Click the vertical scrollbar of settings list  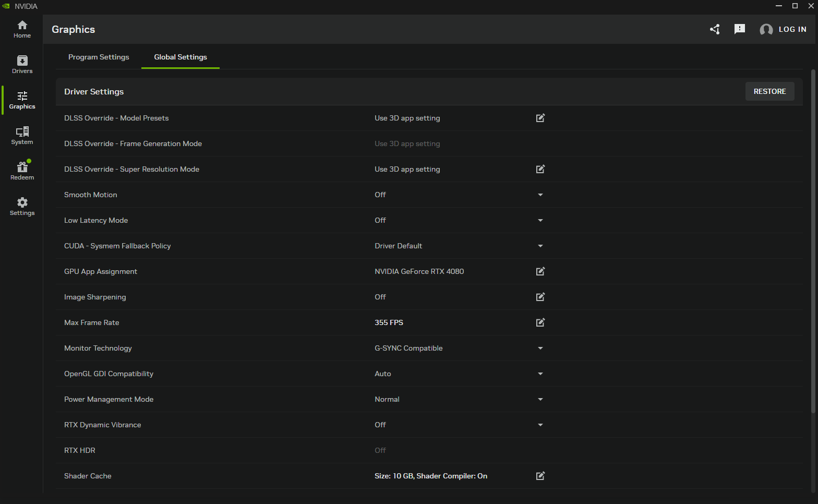[813, 241]
